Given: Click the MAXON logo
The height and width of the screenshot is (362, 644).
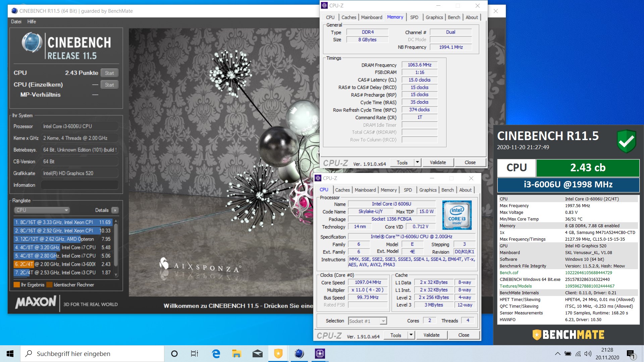Looking at the screenshot, I should 36,302.
